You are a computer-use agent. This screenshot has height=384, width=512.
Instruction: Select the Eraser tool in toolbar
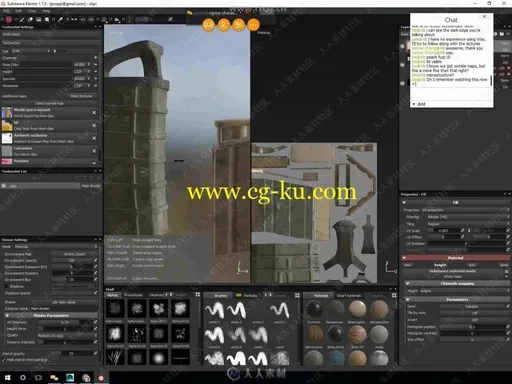(x=30, y=20)
